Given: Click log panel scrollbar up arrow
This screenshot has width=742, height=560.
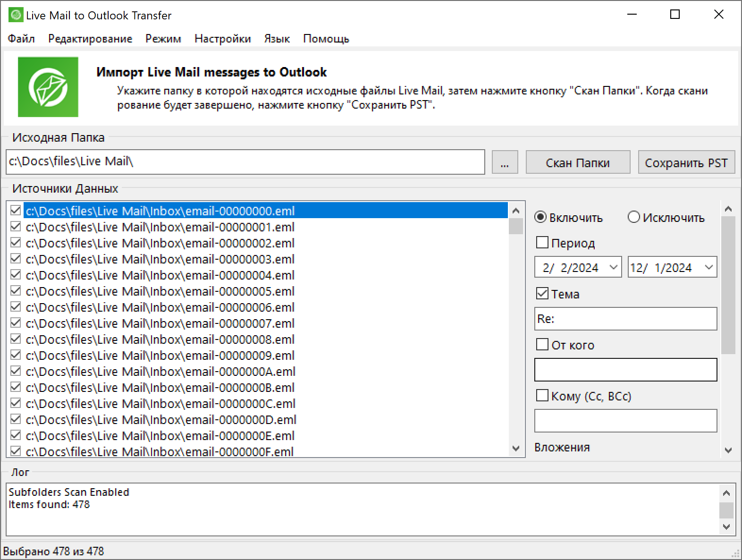Looking at the screenshot, I should [x=726, y=493].
